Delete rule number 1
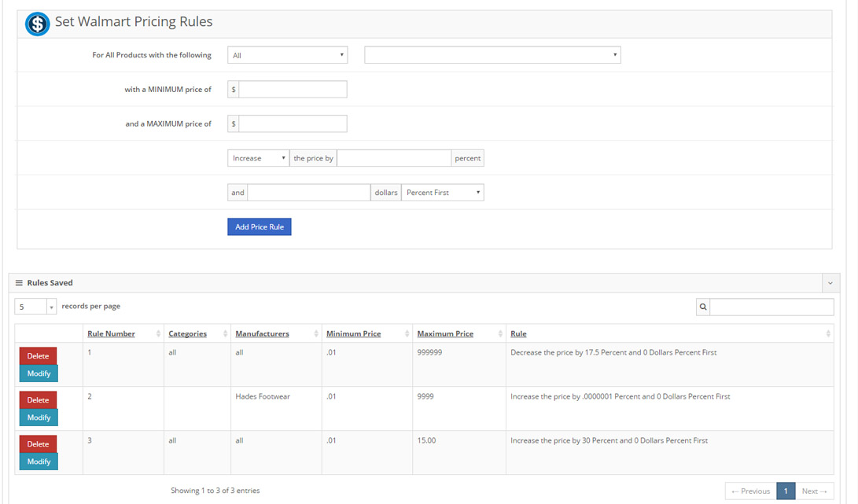 (39, 355)
